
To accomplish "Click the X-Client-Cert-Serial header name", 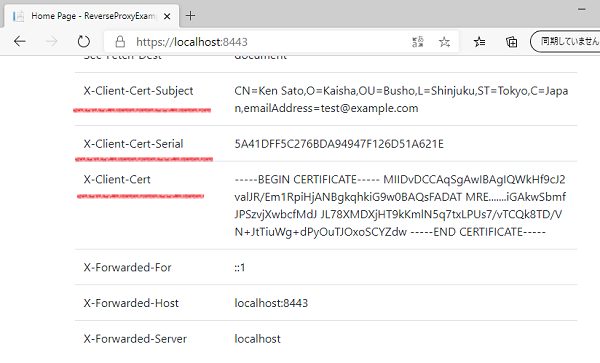I will point(133,144).
